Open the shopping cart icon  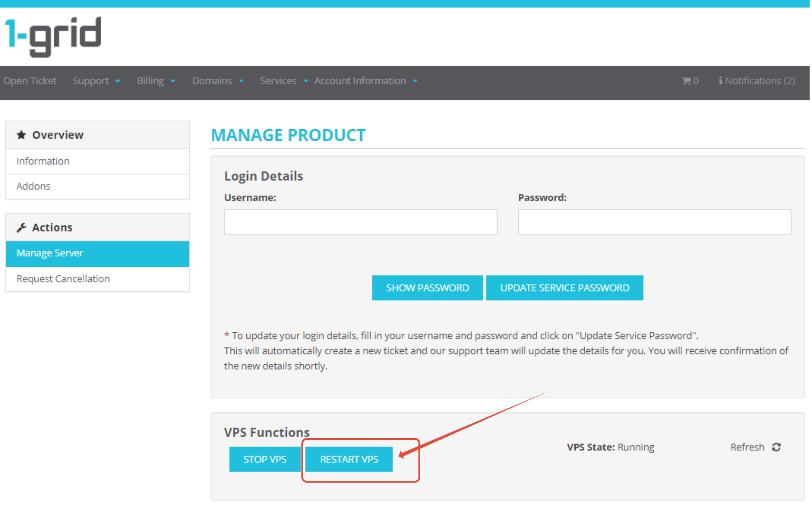pos(690,81)
